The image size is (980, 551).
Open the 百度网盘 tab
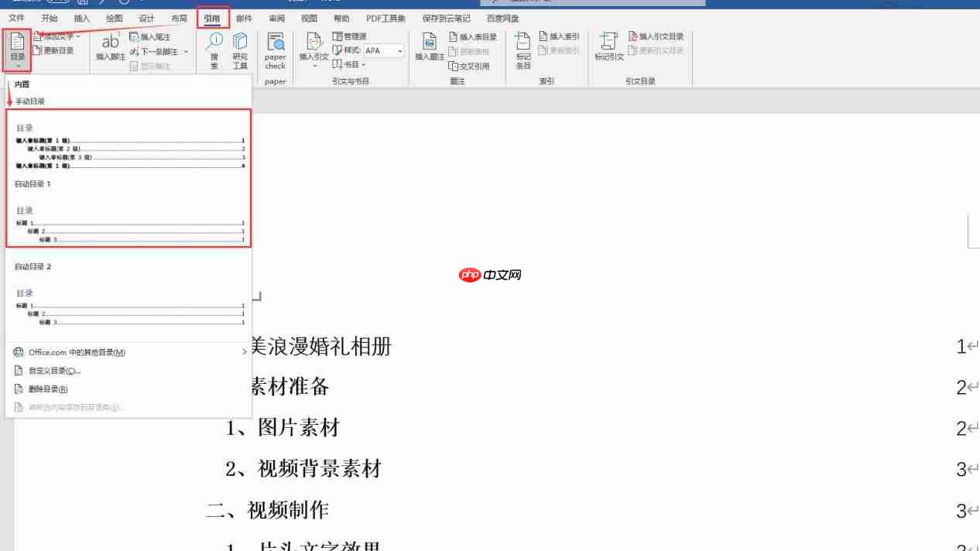click(x=503, y=18)
